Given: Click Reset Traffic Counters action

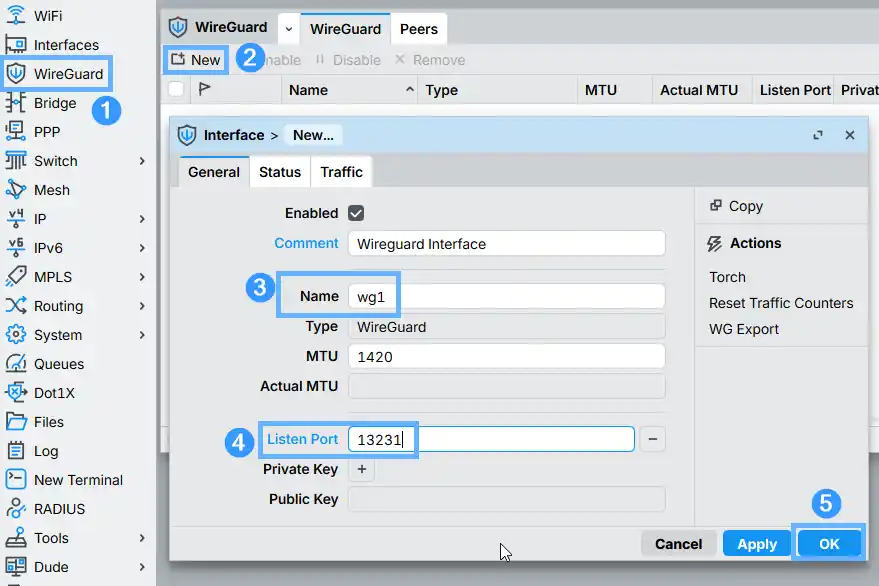Looking at the screenshot, I should tap(781, 303).
